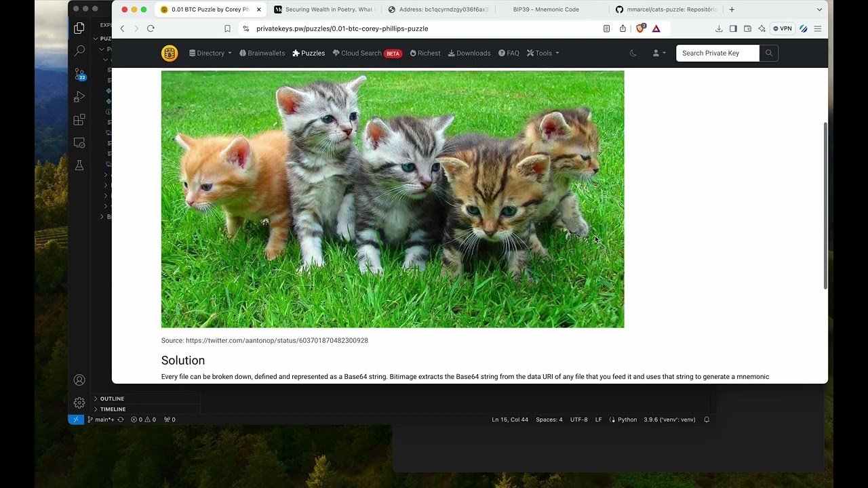
Task: Open site settings icon in address bar
Action: (x=245, y=28)
